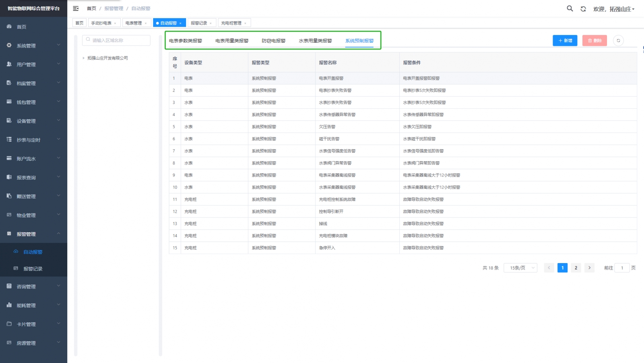This screenshot has width=644, height=363.
Task: Click the 请输入区域名称 search field
Action: click(x=117, y=40)
